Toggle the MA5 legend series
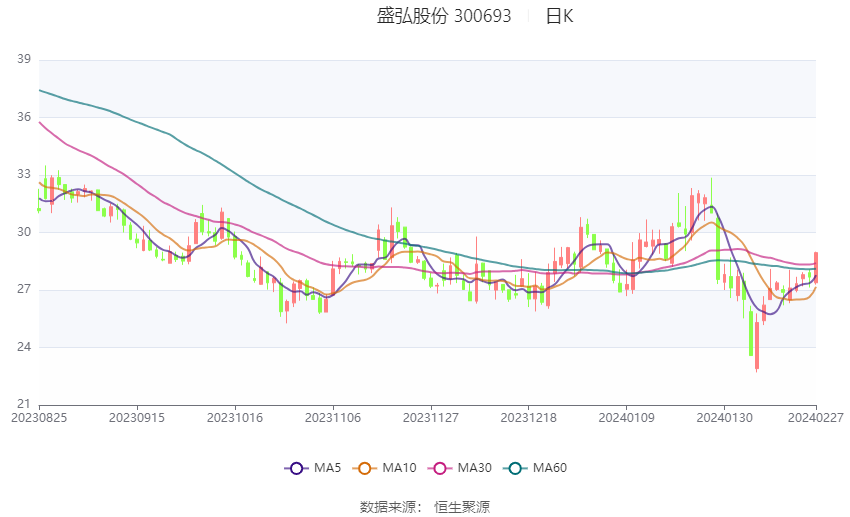The width and height of the screenshot is (850, 517). coord(313,468)
